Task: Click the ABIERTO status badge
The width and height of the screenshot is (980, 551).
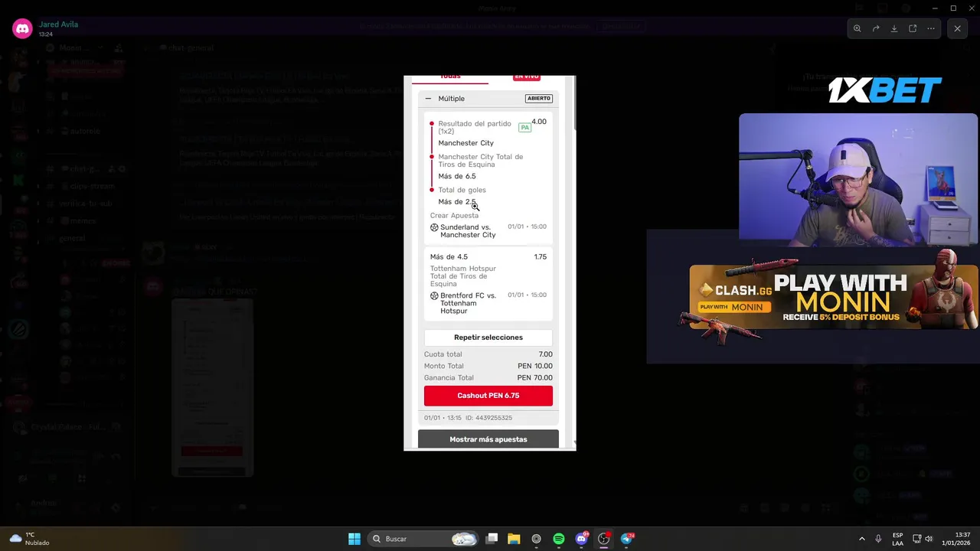Action: 539,99
